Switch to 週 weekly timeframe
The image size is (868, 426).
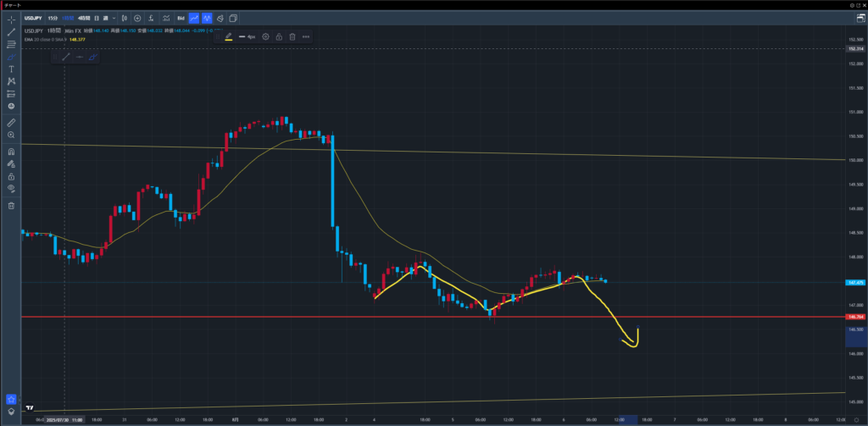click(x=105, y=19)
